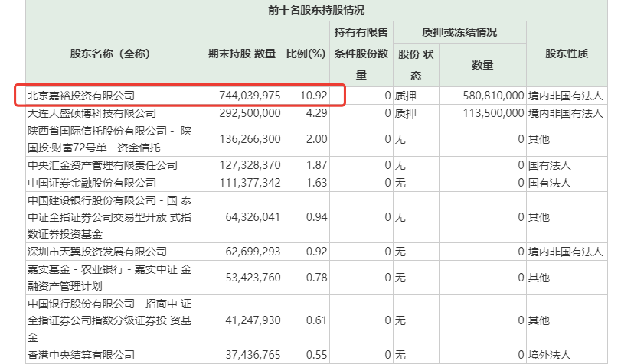
Task: Select shareholder 陕西省国际信托股份有限公司 row name
Action: (109, 139)
